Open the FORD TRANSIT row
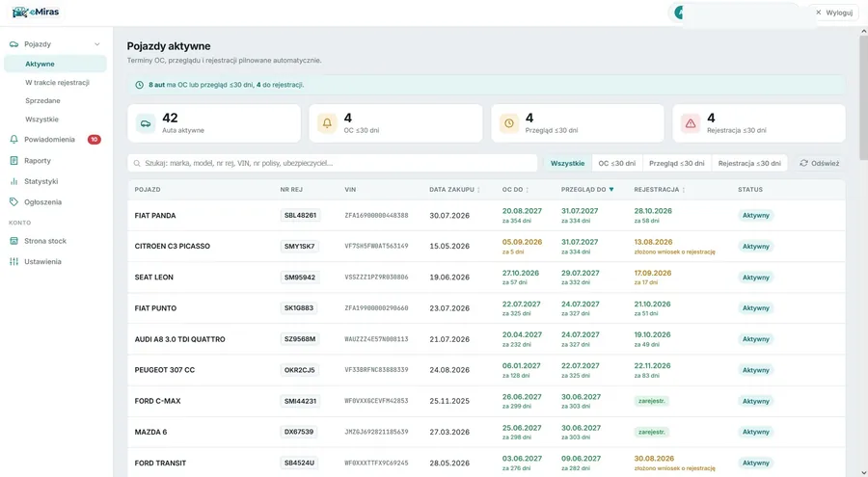This screenshot has height=477, width=868. 486,463
